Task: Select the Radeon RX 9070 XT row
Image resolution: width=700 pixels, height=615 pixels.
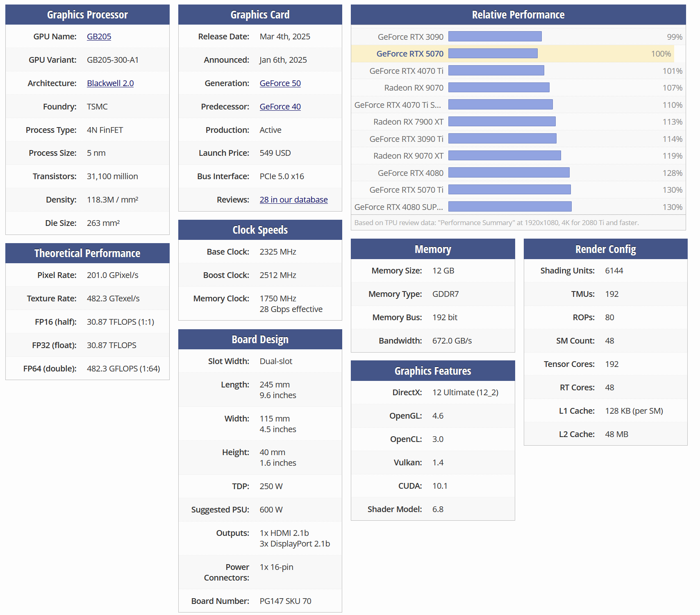Action: pos(518,156)
